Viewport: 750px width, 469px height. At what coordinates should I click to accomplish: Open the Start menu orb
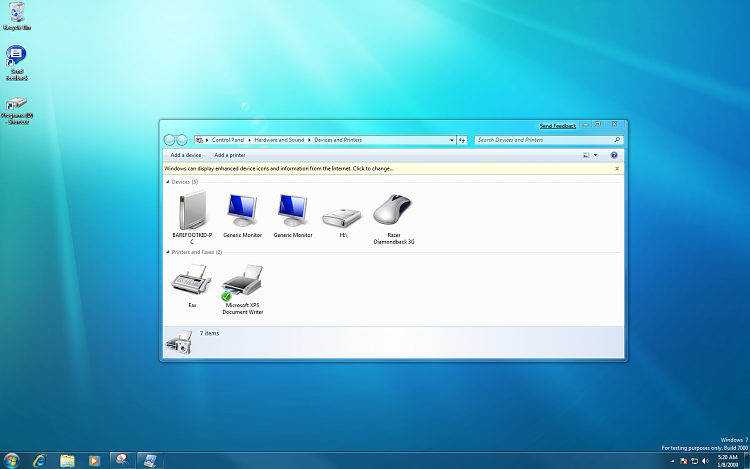click(11, 460)
